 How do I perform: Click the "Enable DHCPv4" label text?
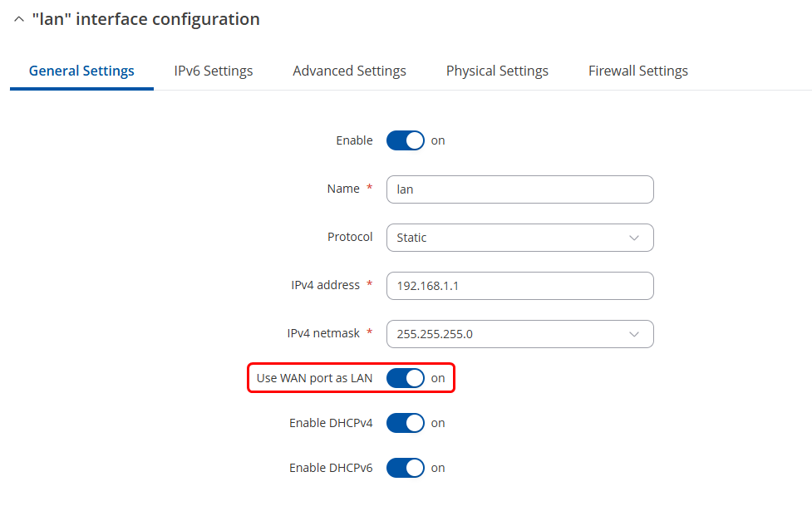point(331,423)
